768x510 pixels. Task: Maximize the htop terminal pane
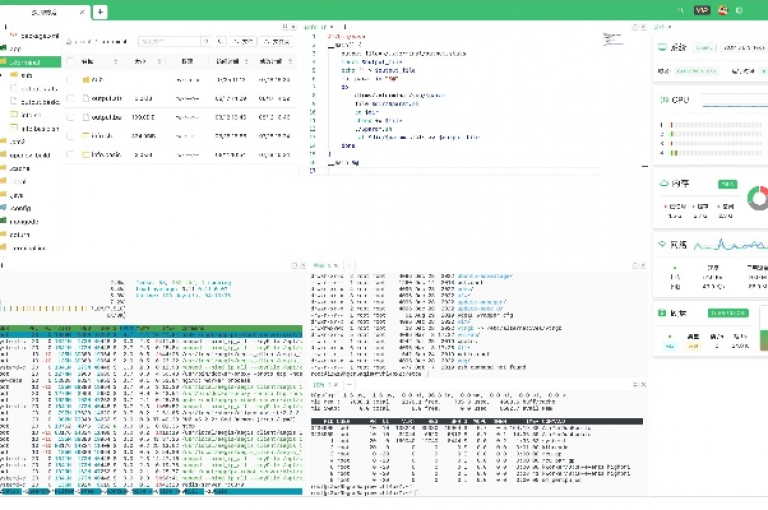pos(294,266)
